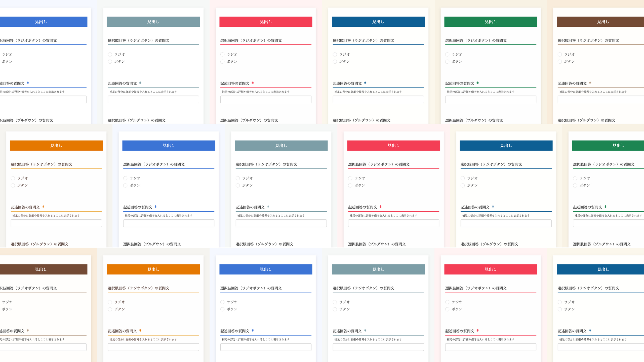The image size is (644, 362).
Task: Select 'ラジオ' radio in top-row gray form
Action: tap(110, 54)
